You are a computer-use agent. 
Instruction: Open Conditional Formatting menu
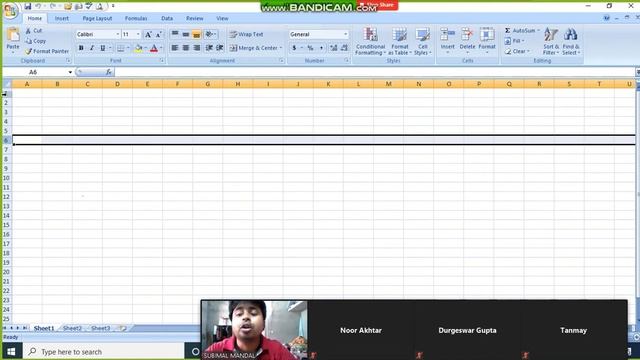370,41
